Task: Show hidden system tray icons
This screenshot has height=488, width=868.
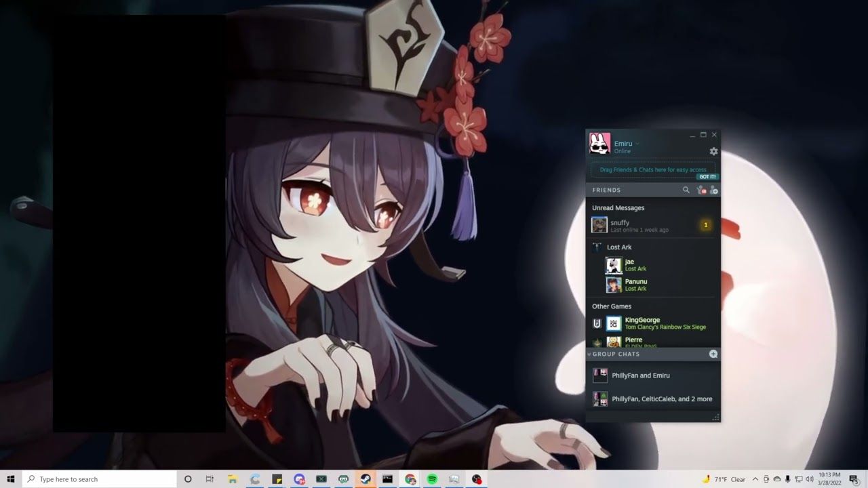Action: [x=755, y=479]
